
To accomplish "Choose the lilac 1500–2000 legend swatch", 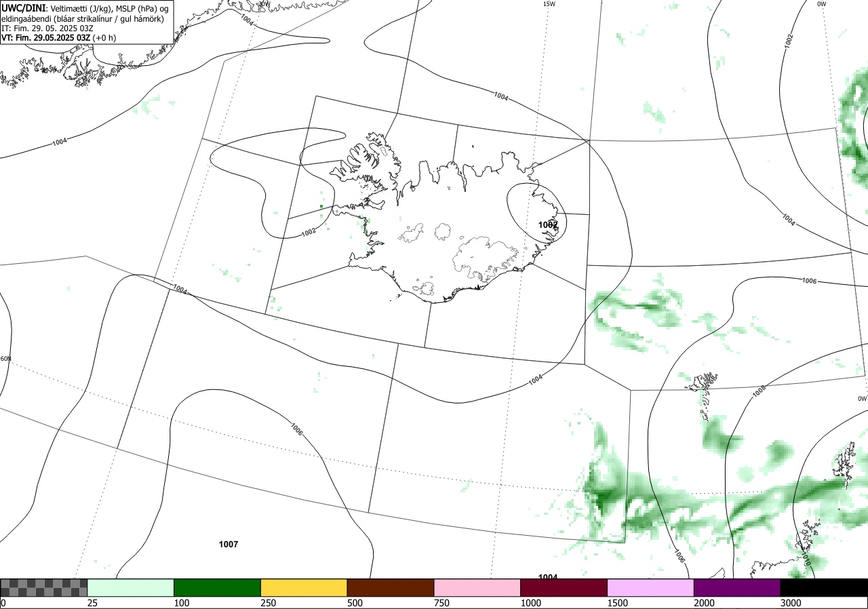I will pyautogui.click(x=651, y=587).
